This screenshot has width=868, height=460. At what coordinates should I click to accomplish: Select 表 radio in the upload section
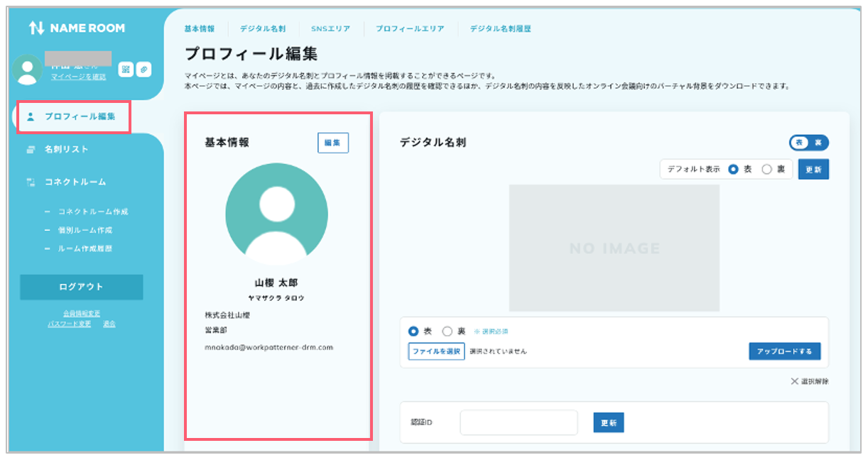414,332
